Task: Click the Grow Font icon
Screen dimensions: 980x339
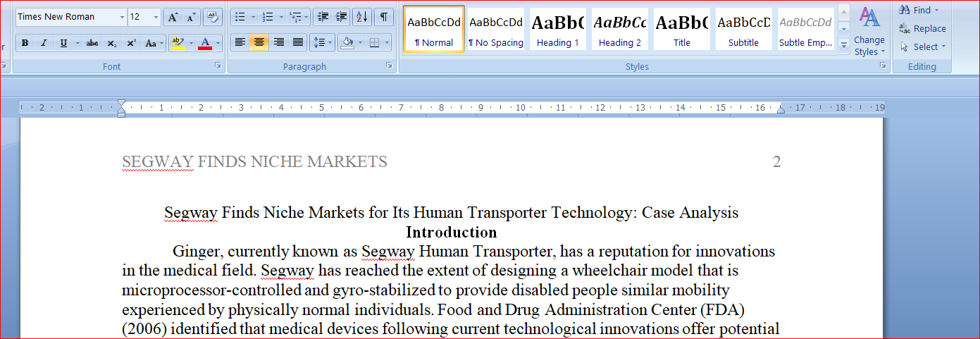Action: click(x=172, y=17)
